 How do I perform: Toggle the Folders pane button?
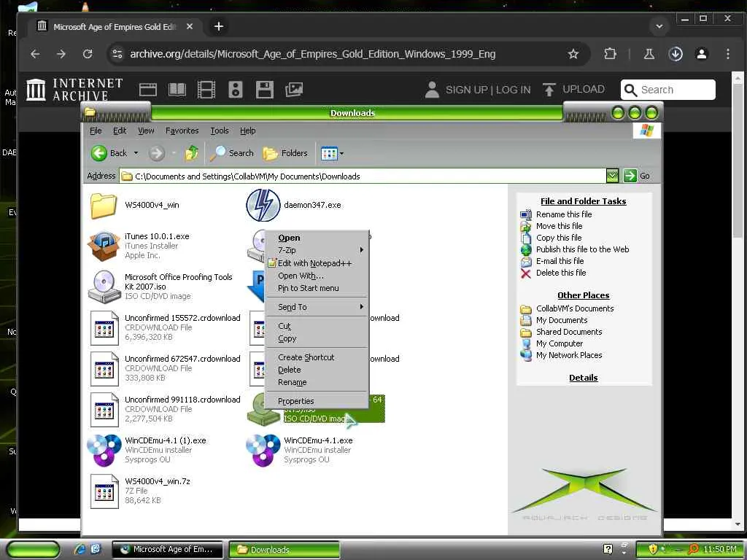click(285, 153)
